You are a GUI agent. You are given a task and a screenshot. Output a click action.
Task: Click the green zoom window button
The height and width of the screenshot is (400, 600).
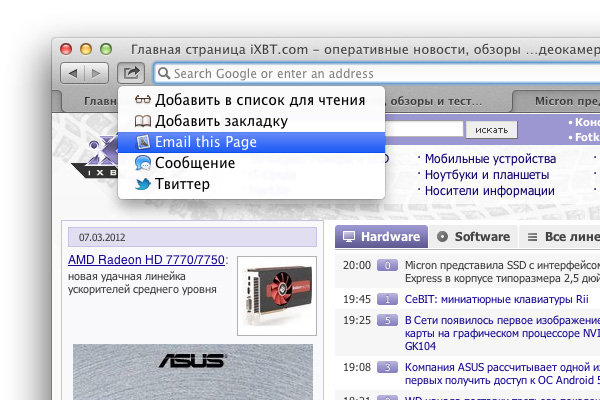click(106, 49)
